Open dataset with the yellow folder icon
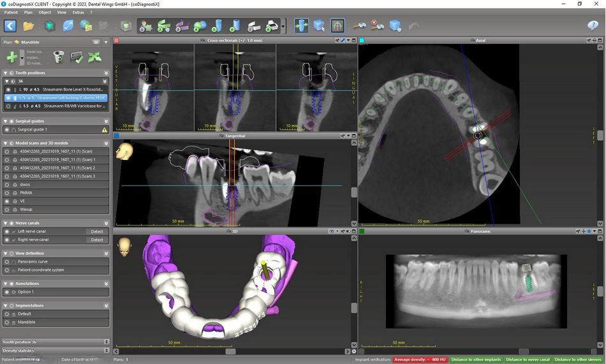606x364 pixels. tap(29, 26)
